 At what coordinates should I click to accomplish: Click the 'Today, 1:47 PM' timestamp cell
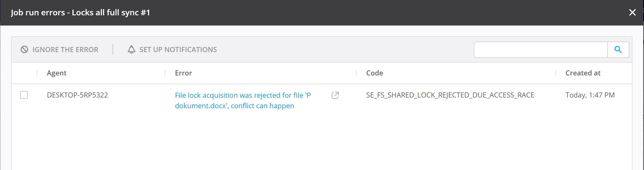pyautogui.click(x=590, y=95)
